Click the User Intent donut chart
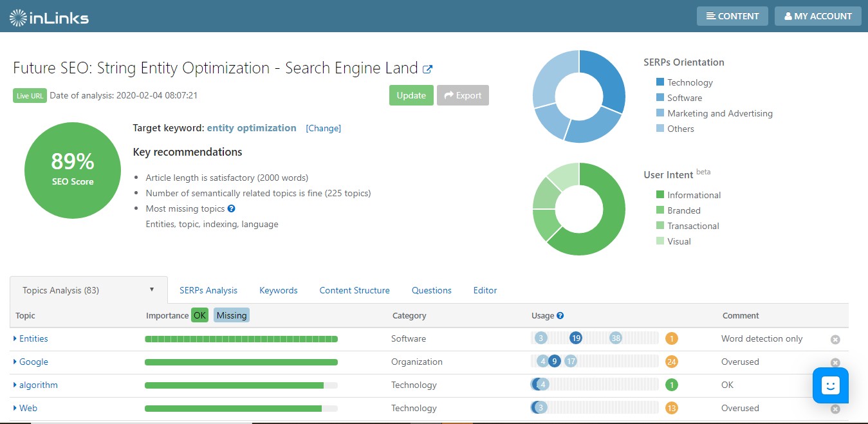868x424 pixels. pos(578,209)
